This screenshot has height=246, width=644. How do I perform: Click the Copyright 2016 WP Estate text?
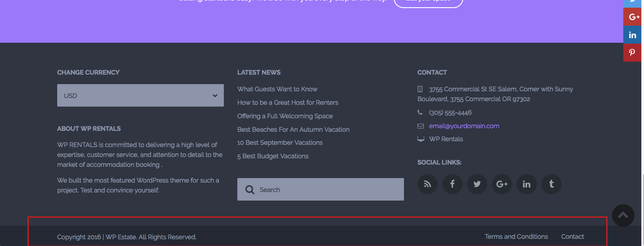pos(127,237)
